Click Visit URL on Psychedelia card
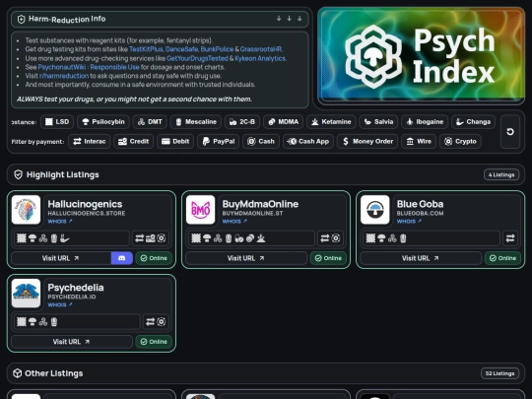Screen dimensions: 532x399 click(72, 342)
